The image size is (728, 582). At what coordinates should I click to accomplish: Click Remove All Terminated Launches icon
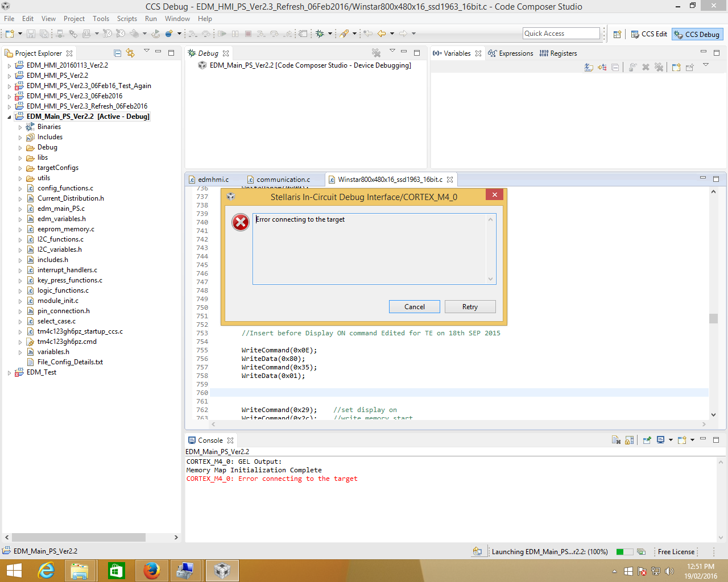click(376, 53)
